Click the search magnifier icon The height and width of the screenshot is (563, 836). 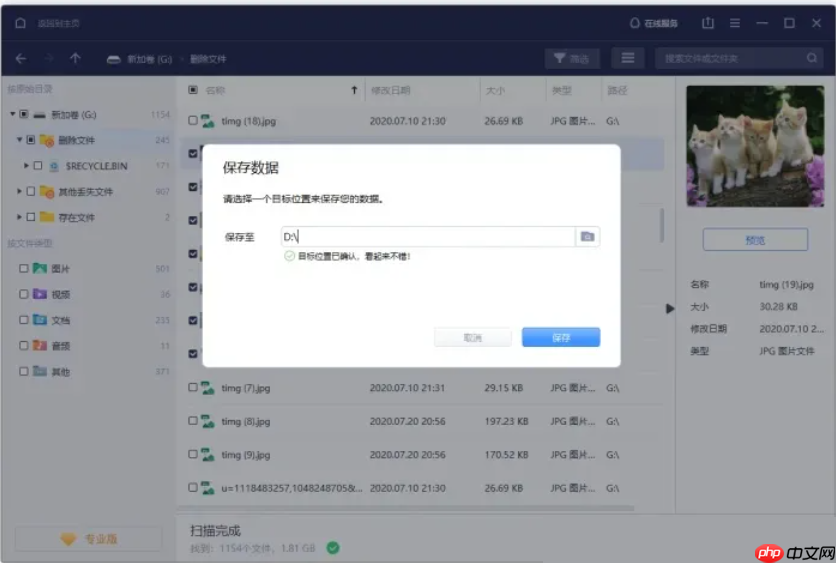pyautogui.click(x=811, y=58)
